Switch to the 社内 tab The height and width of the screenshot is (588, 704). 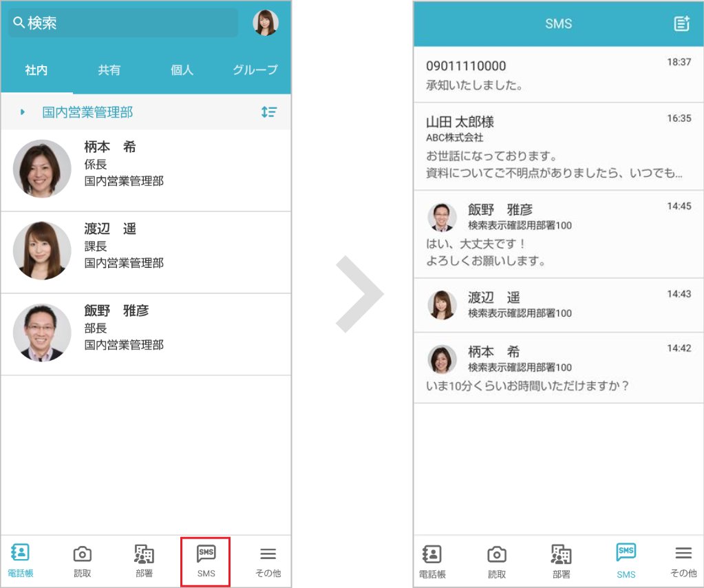[36, 70]
